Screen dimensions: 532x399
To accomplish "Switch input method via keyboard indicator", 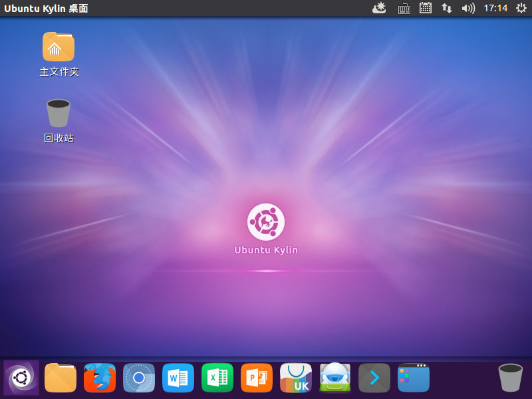I will click(404, 9).
